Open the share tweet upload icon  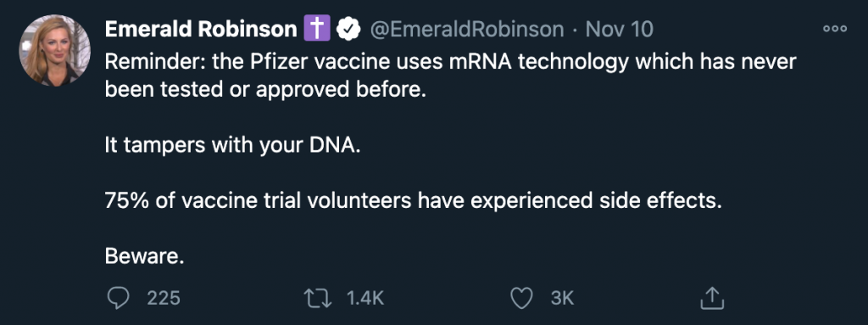pos(712,298)
